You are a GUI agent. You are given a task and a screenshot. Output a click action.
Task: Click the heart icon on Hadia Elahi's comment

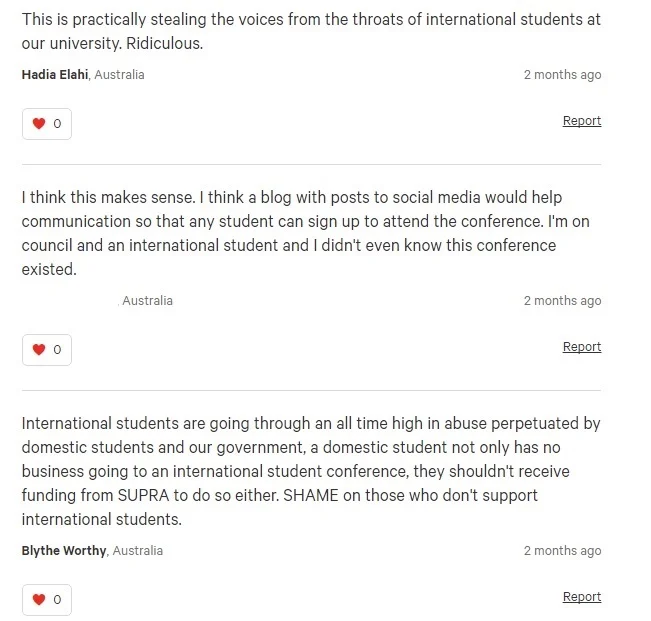coord(39,124)
